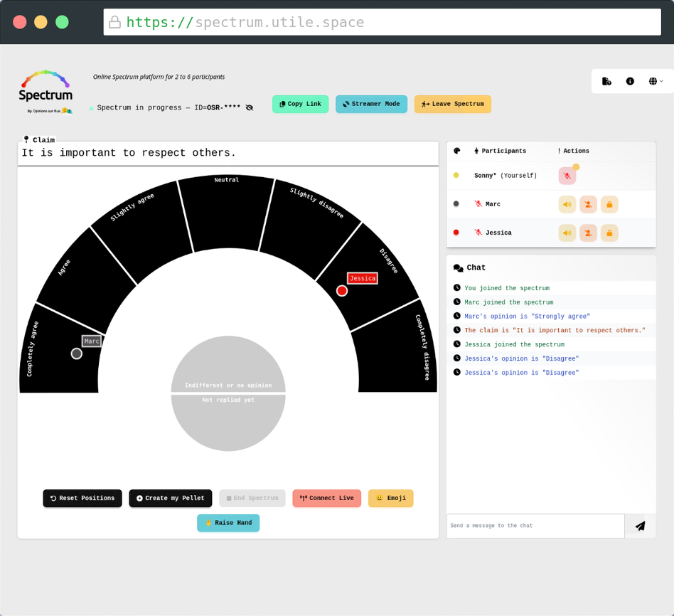Click the disabled End Spectrum button

252,498
